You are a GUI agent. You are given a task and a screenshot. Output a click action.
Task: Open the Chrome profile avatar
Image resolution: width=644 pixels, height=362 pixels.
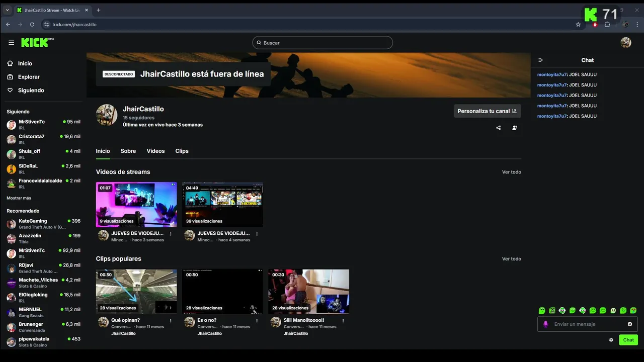click(x=625, y=24)
